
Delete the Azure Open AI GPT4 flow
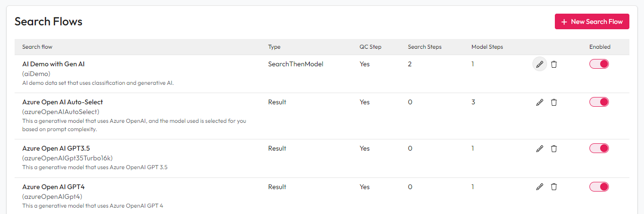pyautogui.click(x=554, y=187)
